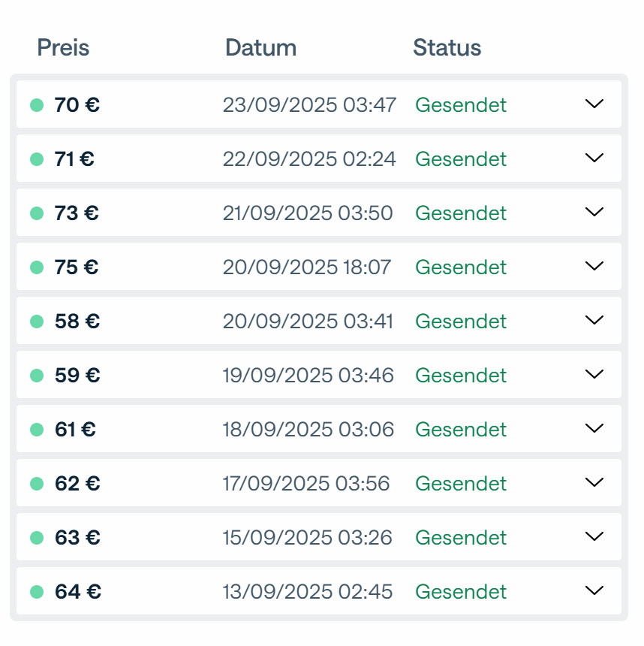Expand the 75 € row chevron
This screenshot has width=644, height=646.
[x=594, y=267]
